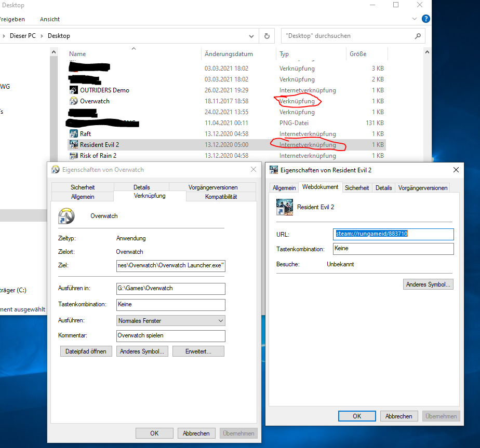Click Resident Evil 2 title bar icon
480x448 pixels.
pyautogui.click(x=274, y=170)
